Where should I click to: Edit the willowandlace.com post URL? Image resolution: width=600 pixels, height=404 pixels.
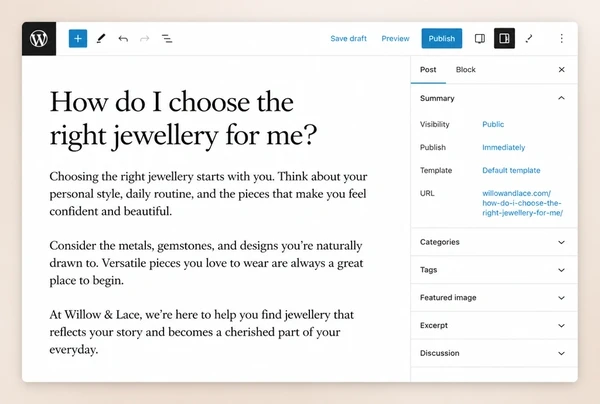click(x=522, y=203)
